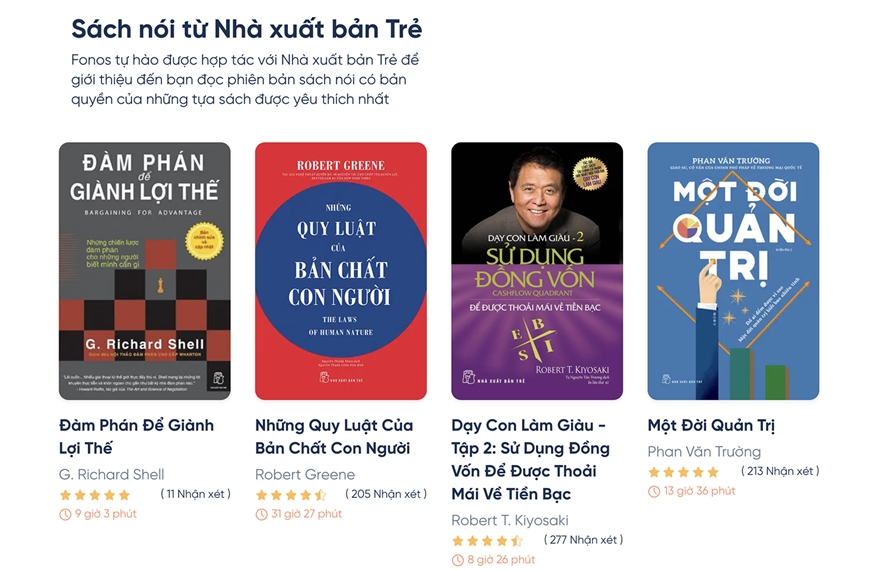
Task: Click the star rating under Phan Văn Trường
Action: coord(684,472)
